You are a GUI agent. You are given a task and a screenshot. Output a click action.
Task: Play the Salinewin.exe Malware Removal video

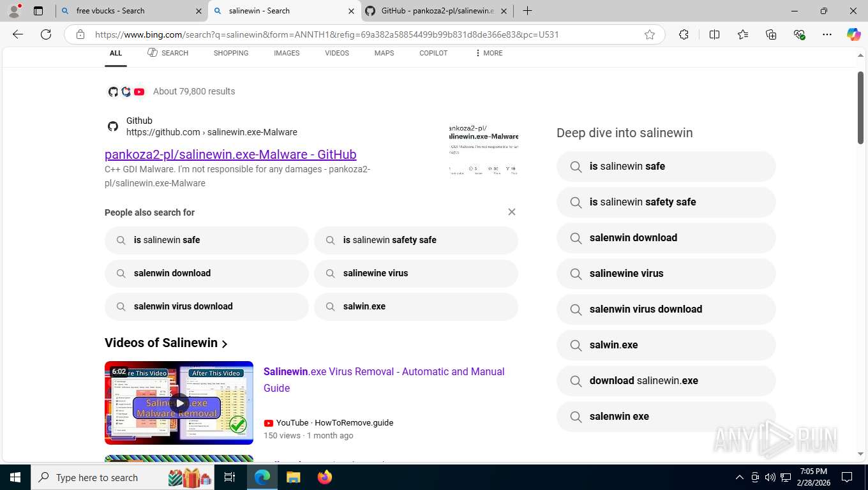click(179, 403)
